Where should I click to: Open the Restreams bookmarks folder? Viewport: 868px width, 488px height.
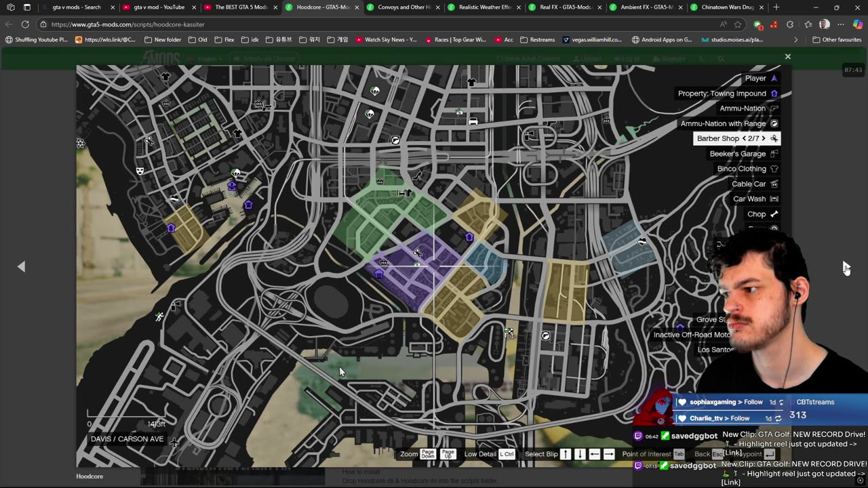click(x=537, y=40)
